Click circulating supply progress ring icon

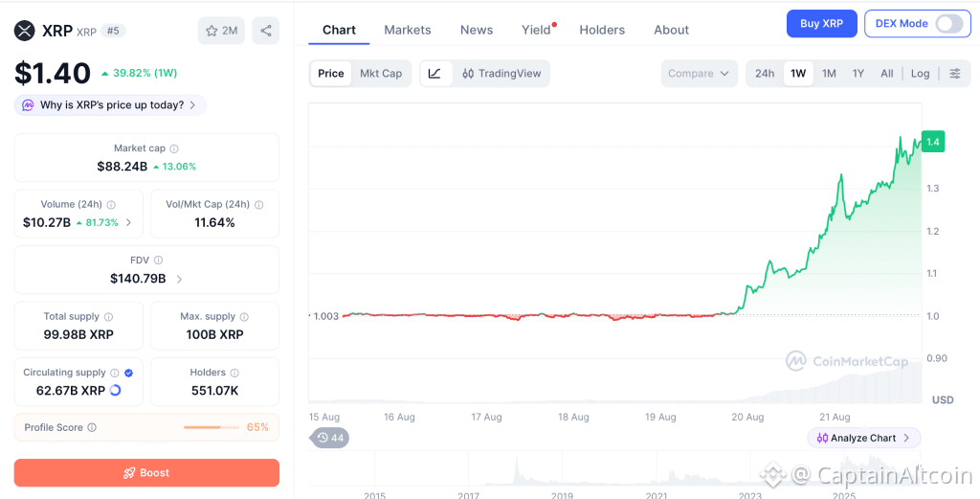tap(115, 390)
